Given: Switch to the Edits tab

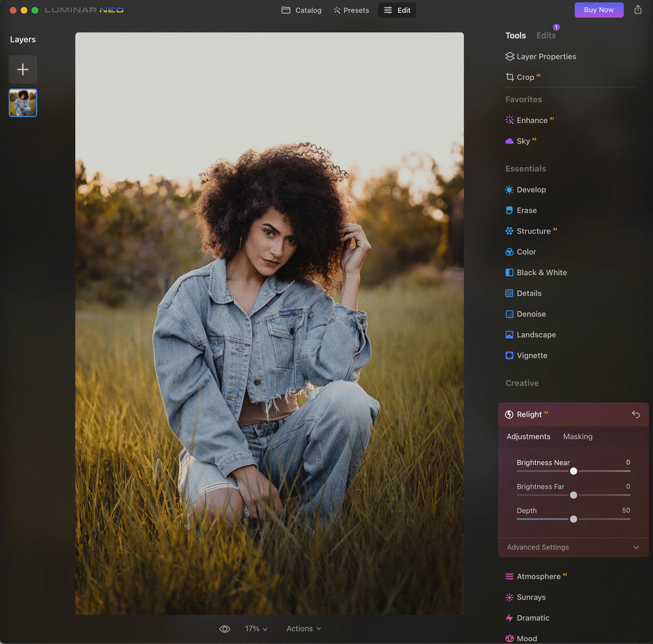Looking at the screenshot, I should (x=546, y=36).
